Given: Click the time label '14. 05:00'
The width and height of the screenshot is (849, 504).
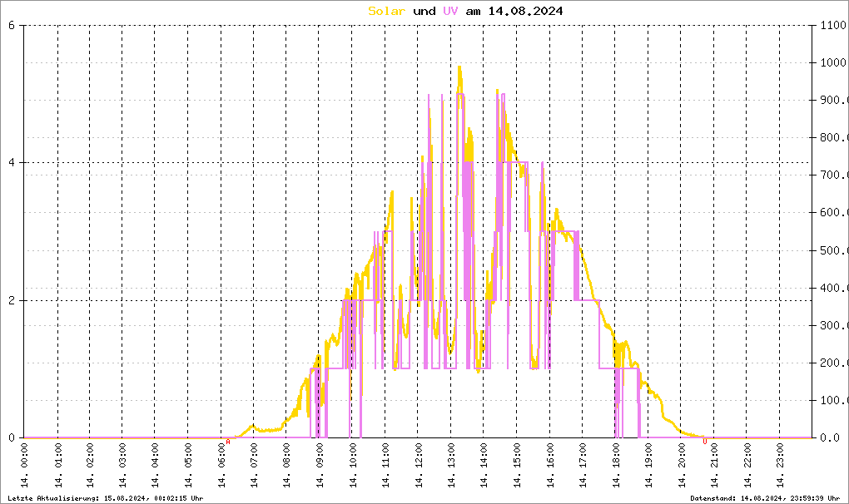Looking at the screenshot, I should 188,465.
